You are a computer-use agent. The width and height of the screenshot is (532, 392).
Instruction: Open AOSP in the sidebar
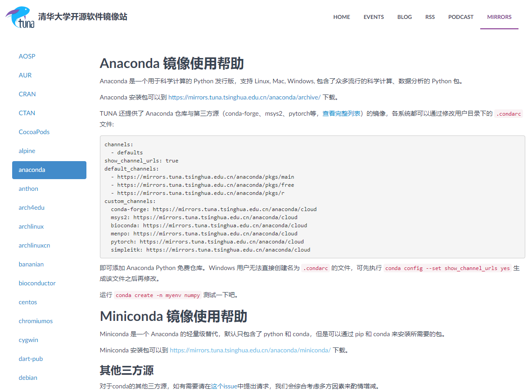point(27,56)
